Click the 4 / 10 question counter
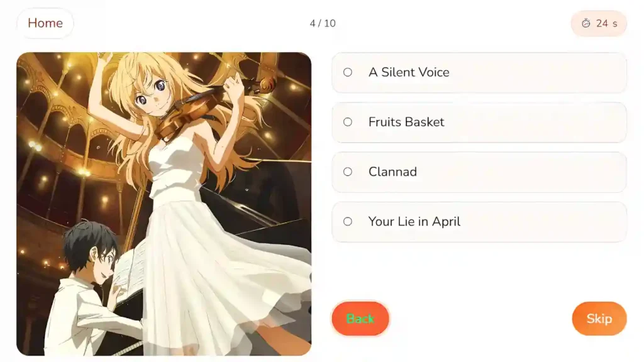 [323, 23]
